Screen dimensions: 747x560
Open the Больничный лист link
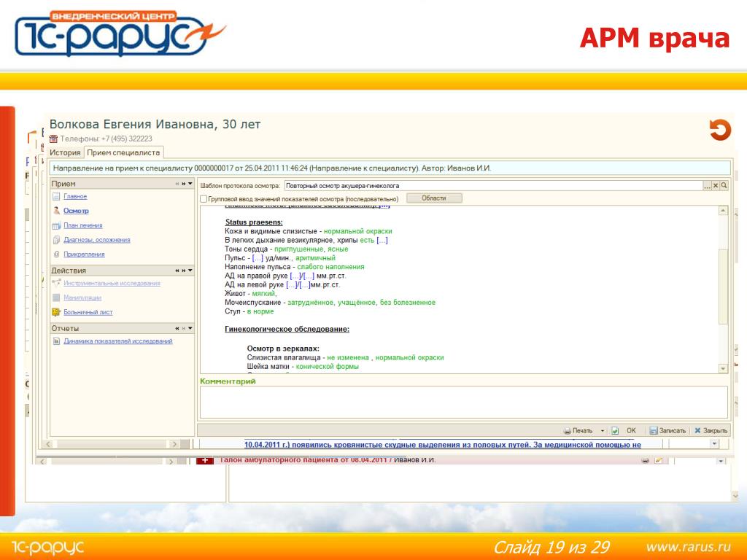88,312
